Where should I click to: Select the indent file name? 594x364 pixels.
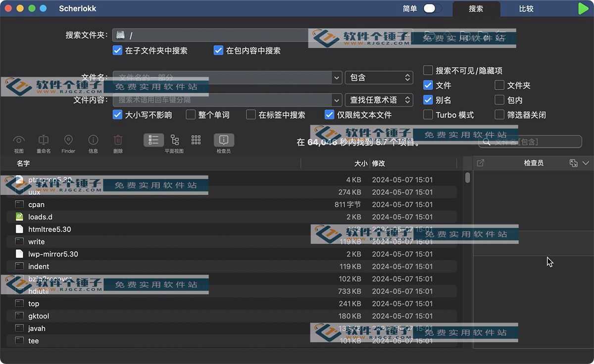(x=39, y=266)
